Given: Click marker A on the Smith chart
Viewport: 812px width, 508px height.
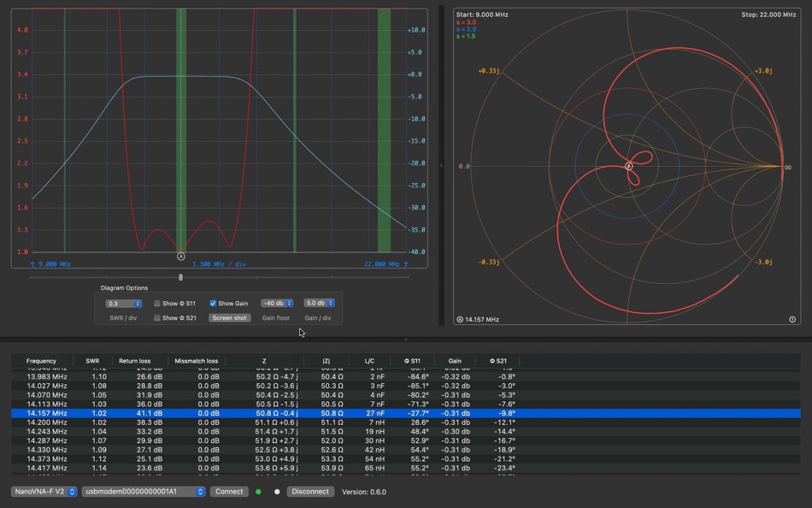Looking at the screenshot, I should (629, 167).
